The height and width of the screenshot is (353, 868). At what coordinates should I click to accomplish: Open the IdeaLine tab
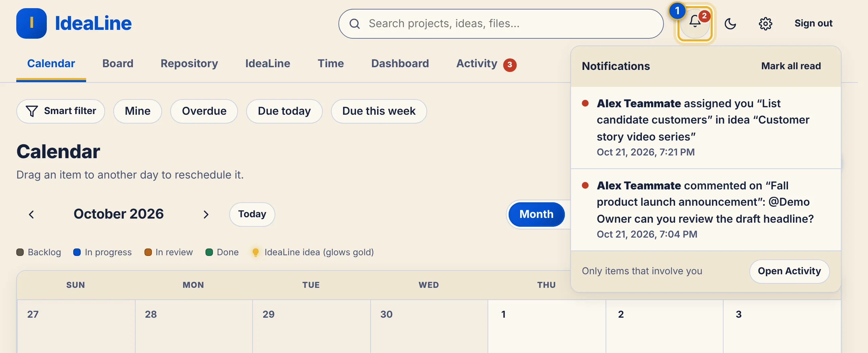click(x=268, y=63)
